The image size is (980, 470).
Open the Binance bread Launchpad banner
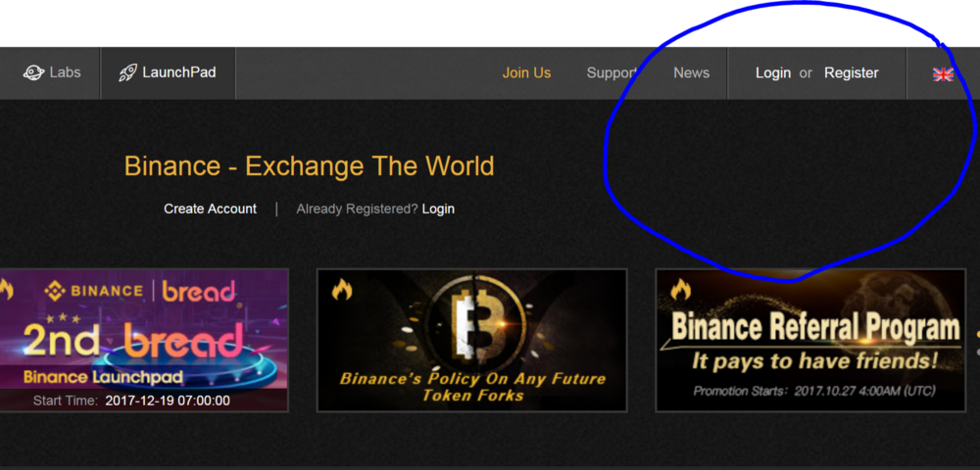(144, 340)
